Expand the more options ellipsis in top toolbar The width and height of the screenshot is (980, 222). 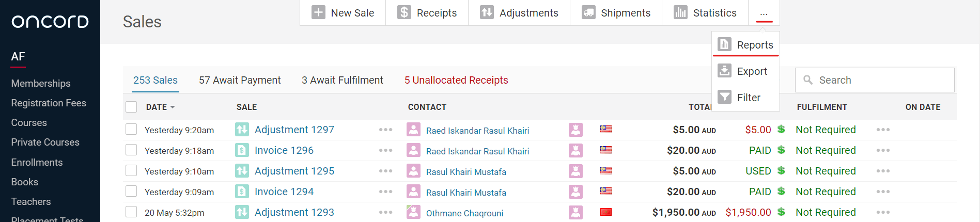pos(764,13)
